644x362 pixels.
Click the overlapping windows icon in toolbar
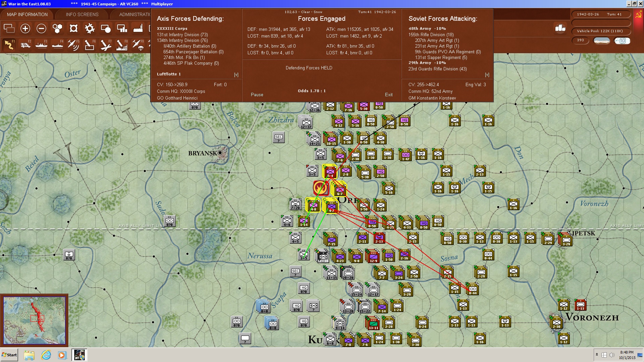pyautogui.click(x=9, y=28)
